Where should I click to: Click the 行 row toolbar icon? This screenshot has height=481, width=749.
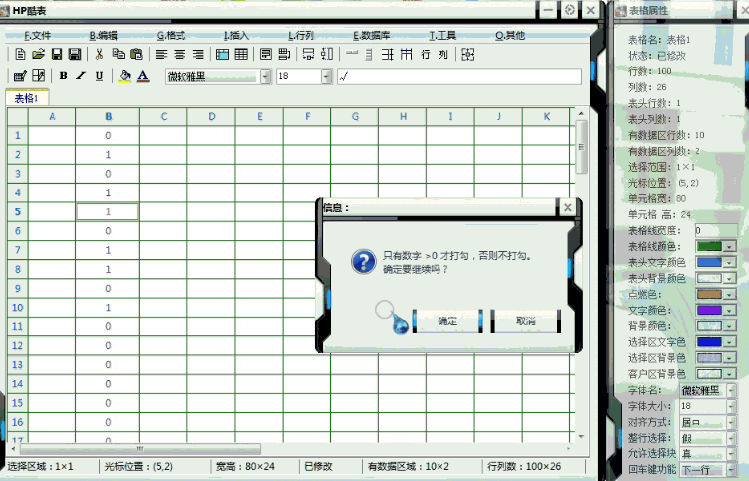coord(425,54)
